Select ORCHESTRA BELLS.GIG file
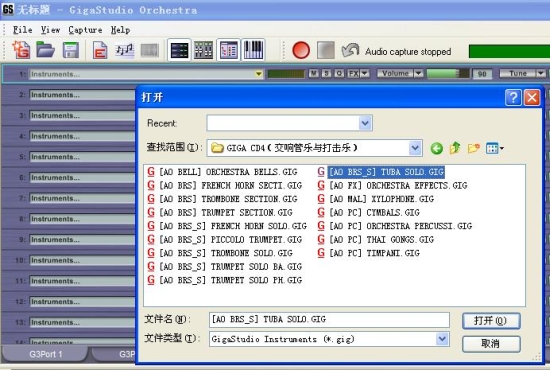The width and height of the screenshot is (550, 370). 228,172
